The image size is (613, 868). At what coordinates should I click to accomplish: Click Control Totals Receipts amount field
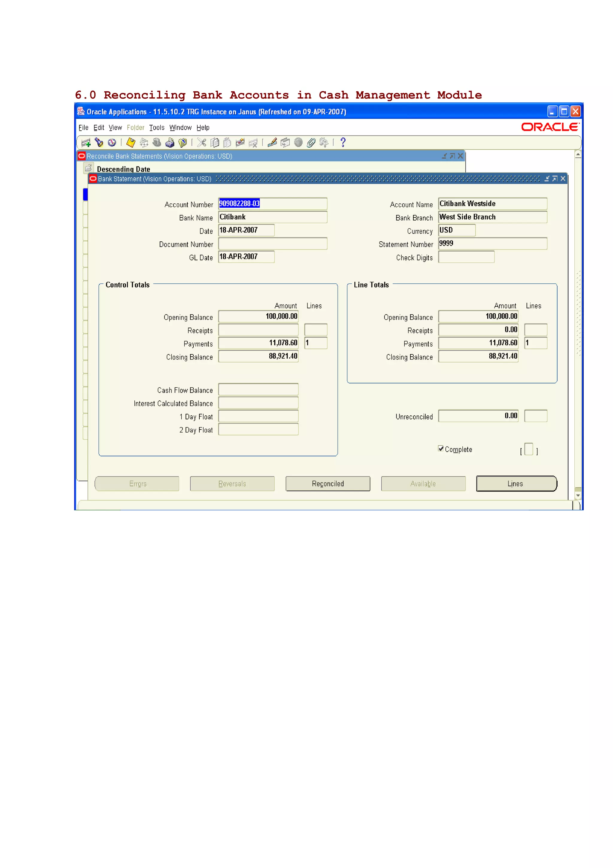[258, 330]
